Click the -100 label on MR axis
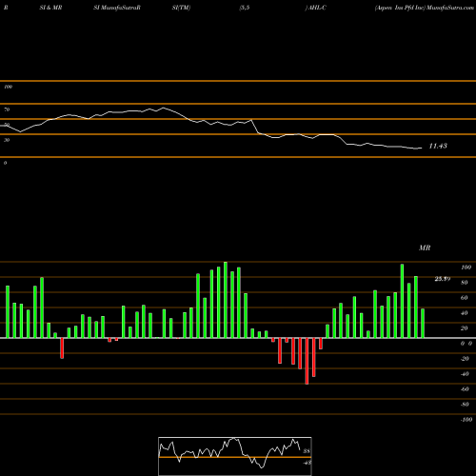 [x=466, y=420]
